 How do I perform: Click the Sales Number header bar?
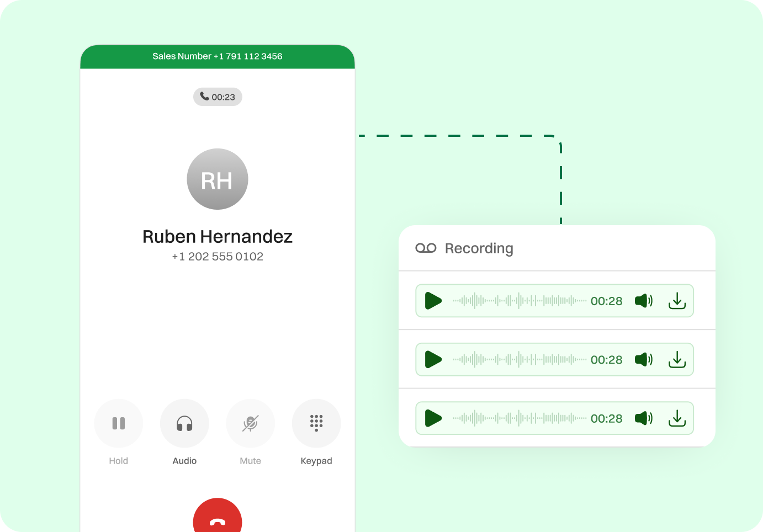218,56
